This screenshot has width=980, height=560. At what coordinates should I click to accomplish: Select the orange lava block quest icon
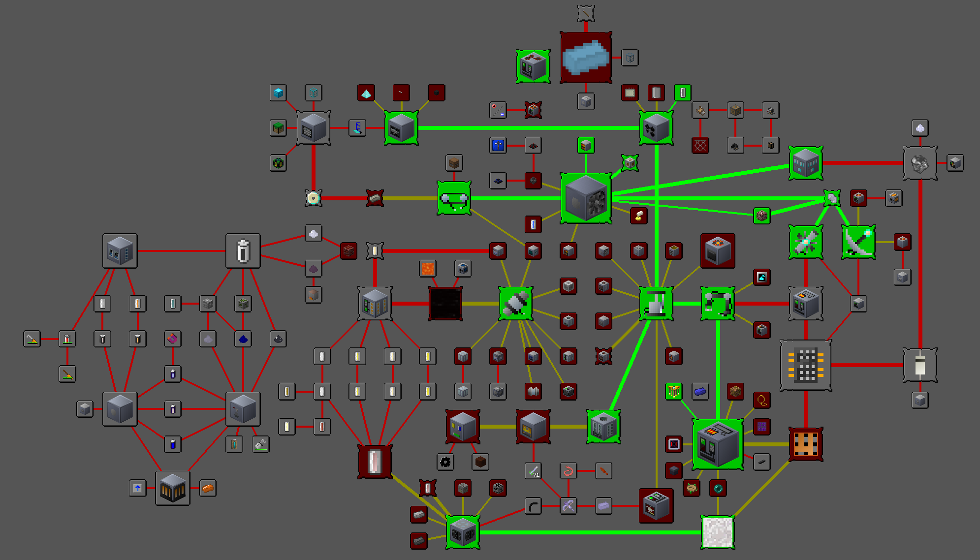tap(426, 268)
